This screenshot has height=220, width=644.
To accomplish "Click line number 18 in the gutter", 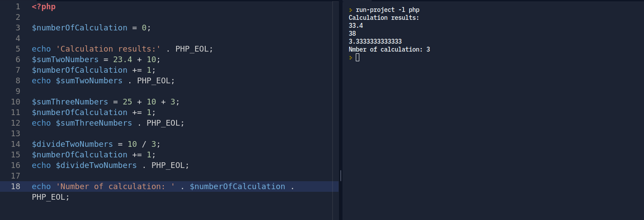I will (x=15, y=186).
